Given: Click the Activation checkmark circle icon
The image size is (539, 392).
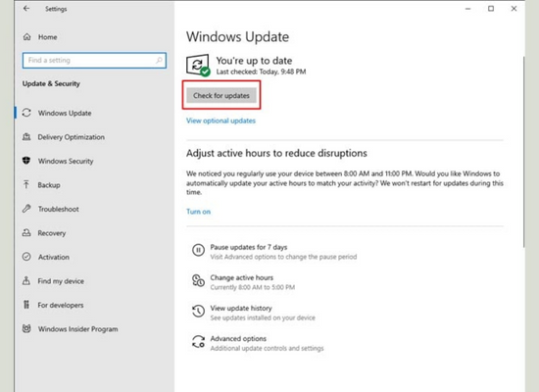Looking at the screenshot, I should 26,257.
